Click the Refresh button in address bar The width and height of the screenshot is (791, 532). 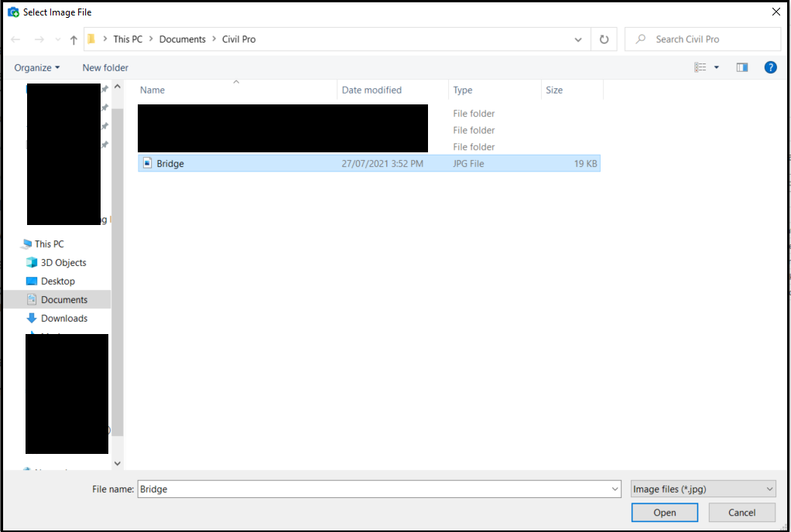(x=604, y=39)
